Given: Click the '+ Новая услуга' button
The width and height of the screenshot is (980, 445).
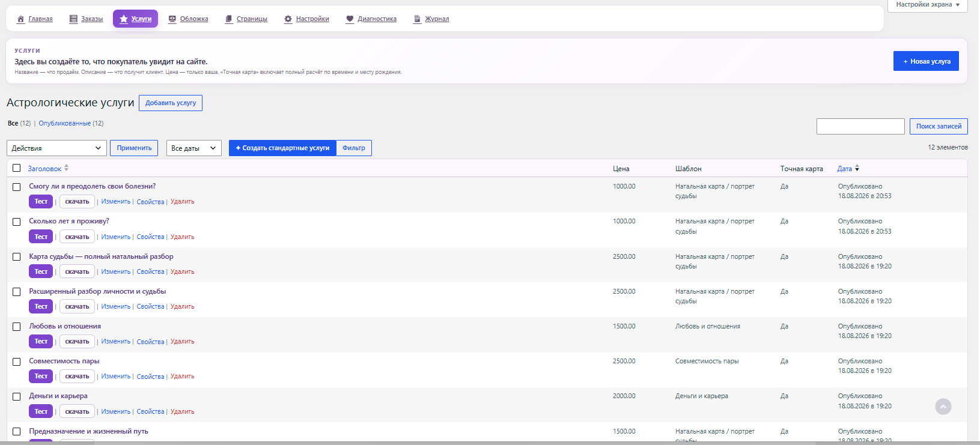Looking at the screenshot, I should (x=926, y=61).
